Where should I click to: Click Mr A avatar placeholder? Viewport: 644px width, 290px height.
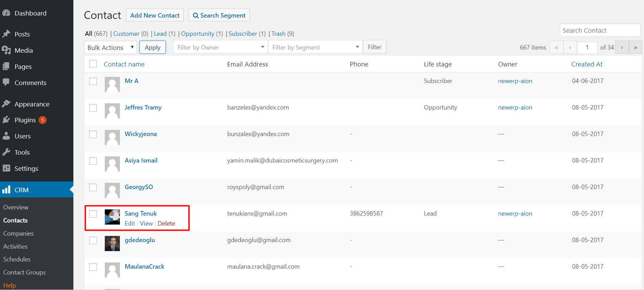pos(112,84)
